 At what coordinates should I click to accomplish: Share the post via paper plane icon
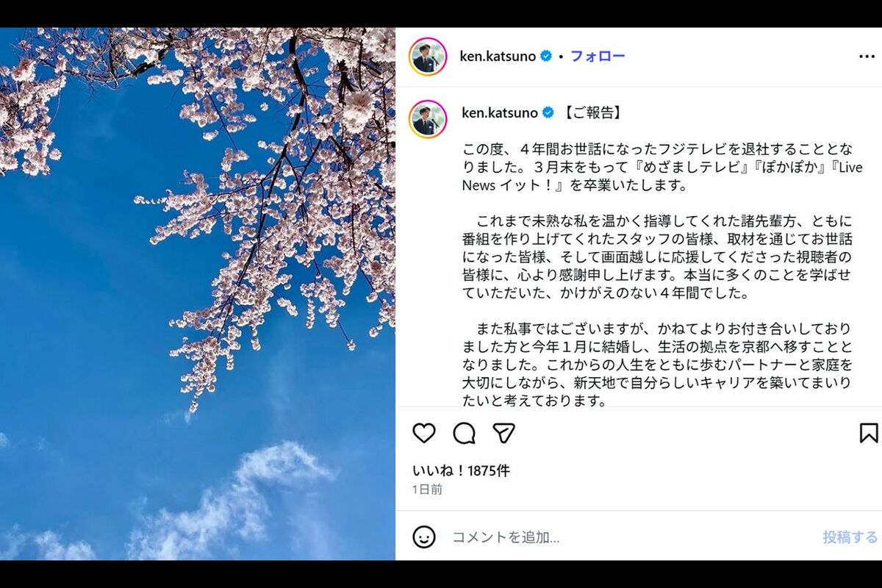[503, 433]
